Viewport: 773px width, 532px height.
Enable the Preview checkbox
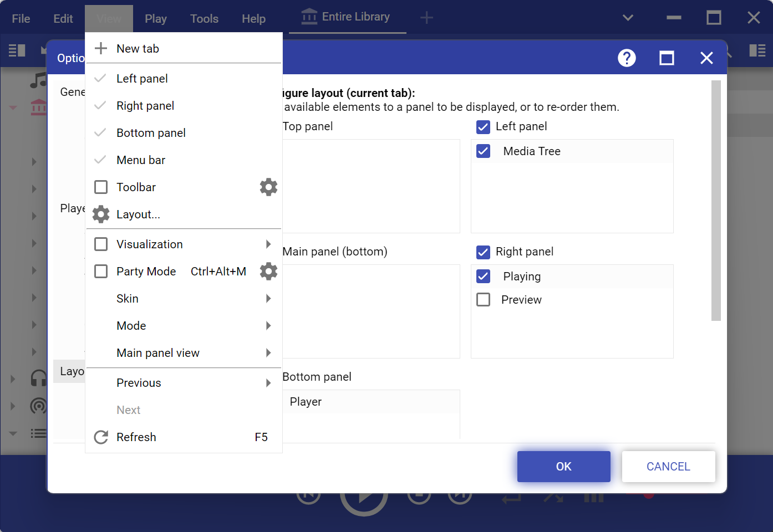click(484, 300)
